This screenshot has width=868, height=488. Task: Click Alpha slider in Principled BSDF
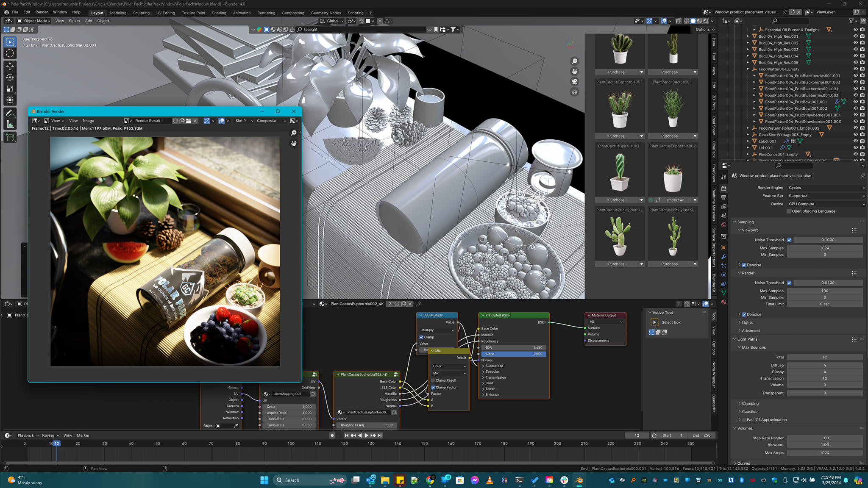tap(514, 354)
